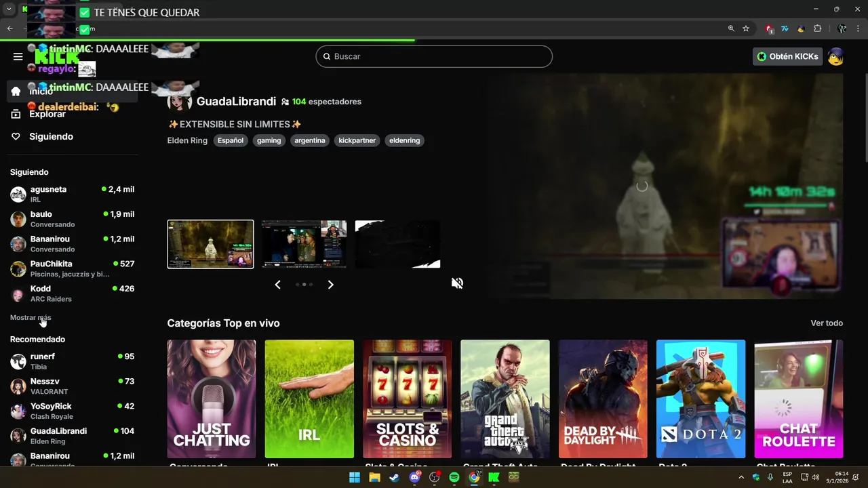Open the red extension with badge 1
Screen dimensions: 868x488
coord(769,28)
